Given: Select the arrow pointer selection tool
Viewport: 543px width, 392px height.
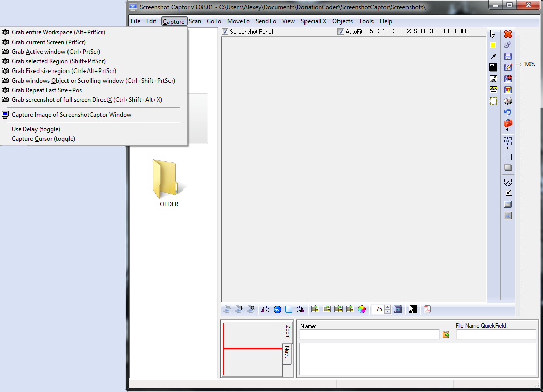Looking at the screenshot, I should pos(493,34).
